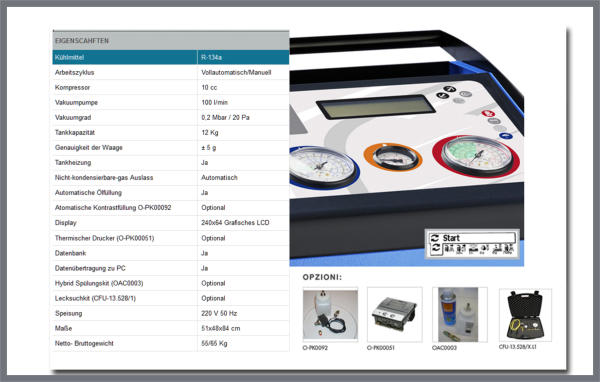The height and width of the screenshot is (382, 600).
Task: Click the orange-ringed center gauge
Action: tap(393, 157)
